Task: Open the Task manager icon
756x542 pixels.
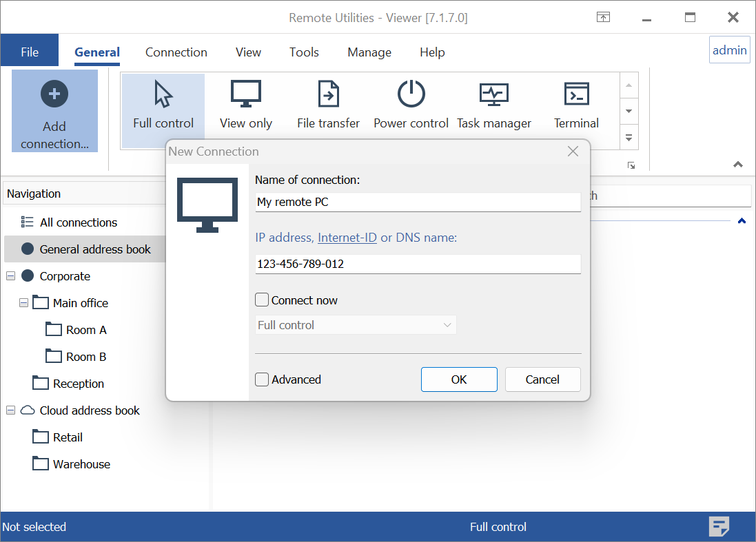Action: 493,94
